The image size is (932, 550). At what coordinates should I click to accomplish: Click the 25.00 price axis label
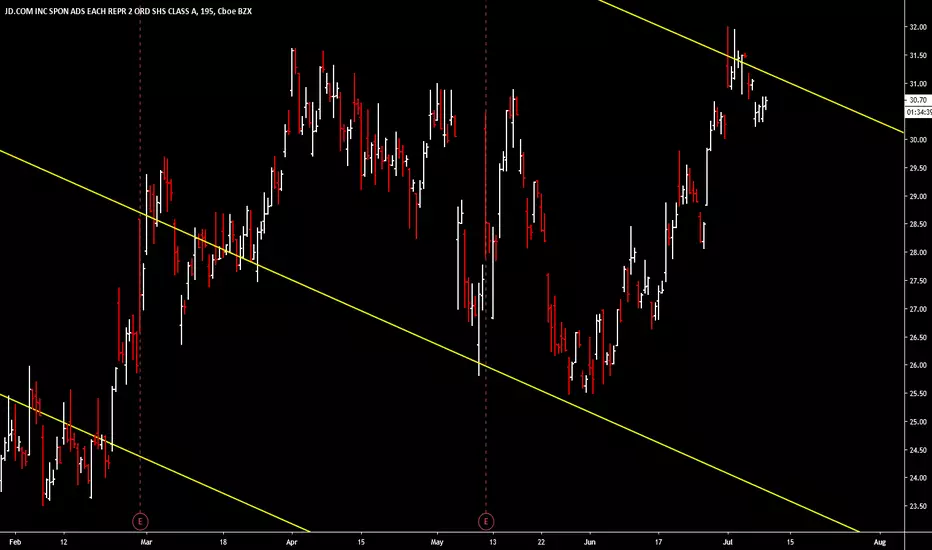[x=918, y=422]
